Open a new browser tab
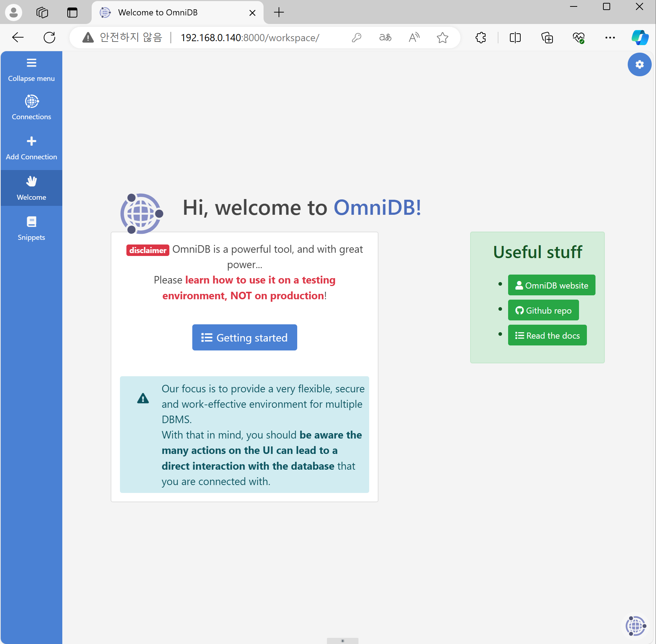This screenshot has width=656, height=644. (279, 13)
